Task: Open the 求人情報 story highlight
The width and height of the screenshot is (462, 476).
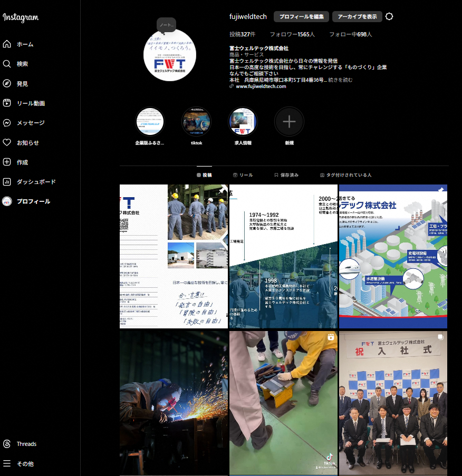Action: click(x=243, y=122)
